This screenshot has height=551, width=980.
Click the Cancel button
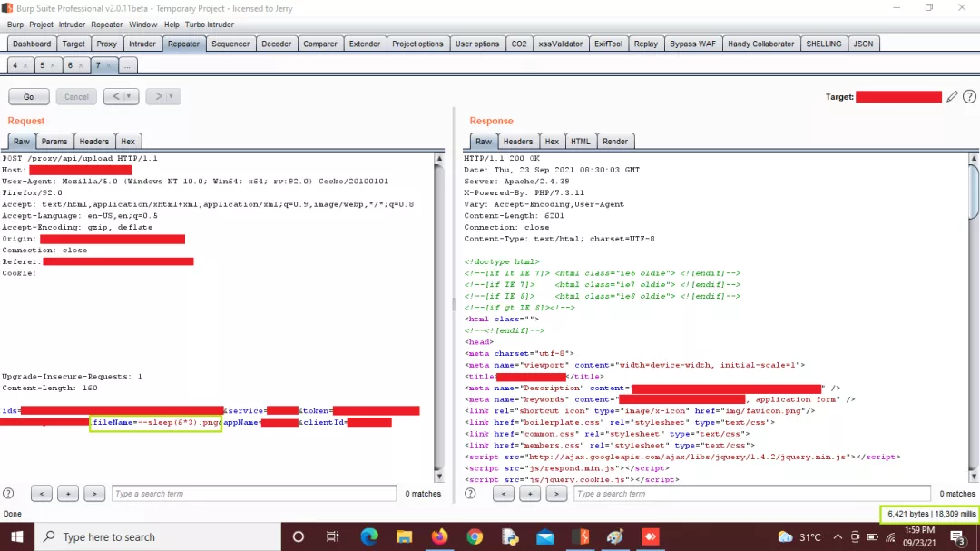[76, 96]
